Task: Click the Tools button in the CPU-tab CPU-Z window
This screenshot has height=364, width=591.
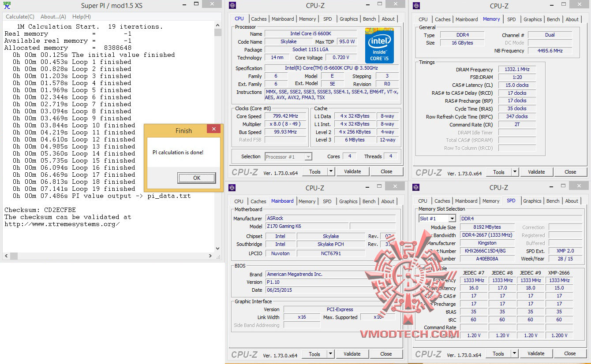Action: point(315,171)
